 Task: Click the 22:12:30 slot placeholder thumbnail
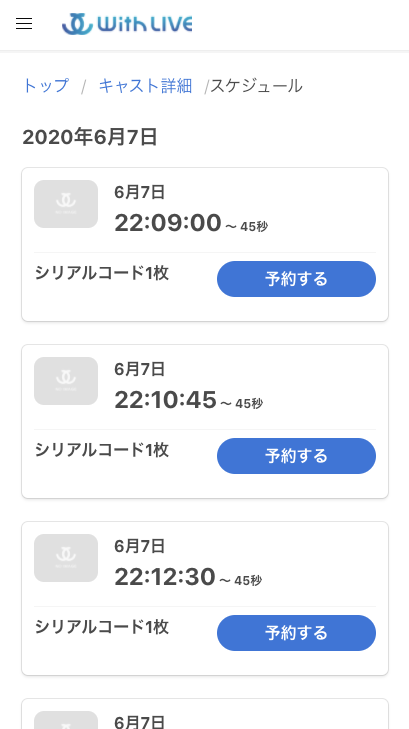coord(66,558)
